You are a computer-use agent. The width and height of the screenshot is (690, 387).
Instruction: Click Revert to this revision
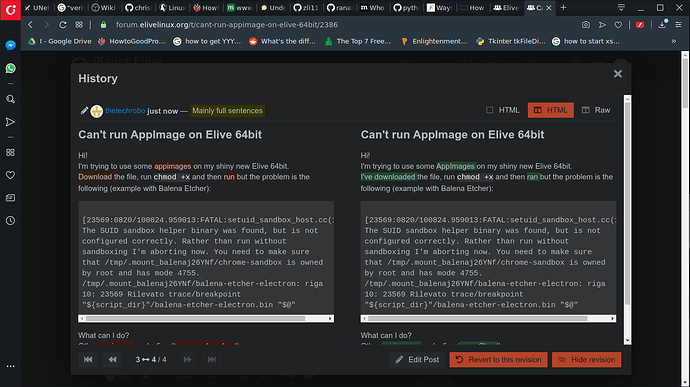pos(499,360)
